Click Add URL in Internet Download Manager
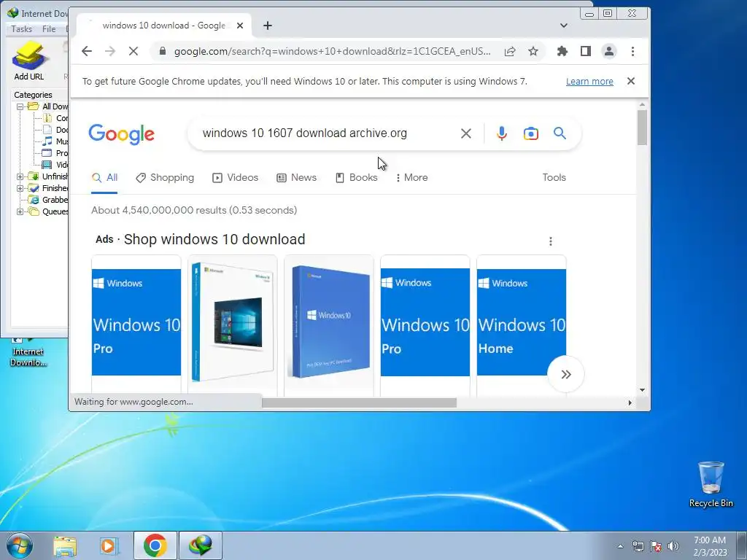The image size is (747, 560). tap(28, 61)
